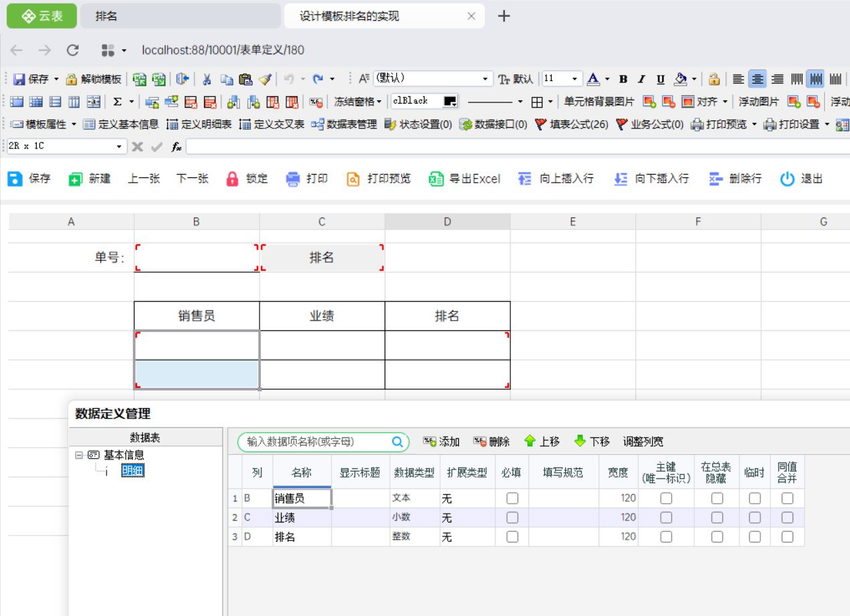Image resolution: width=850 pixels, height=616 pixels.
Task: Click the fill bucket color icon
Action: coord(681,79)
